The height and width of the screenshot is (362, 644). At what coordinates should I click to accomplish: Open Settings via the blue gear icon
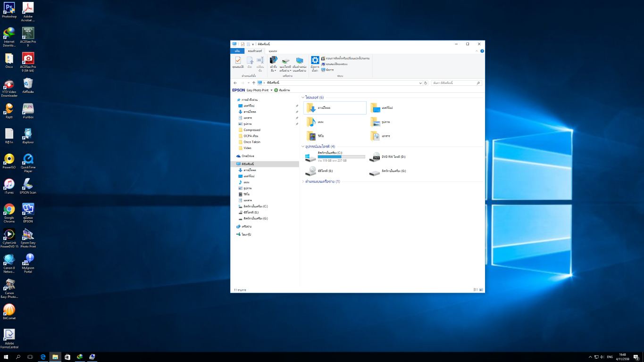[315, 60]
